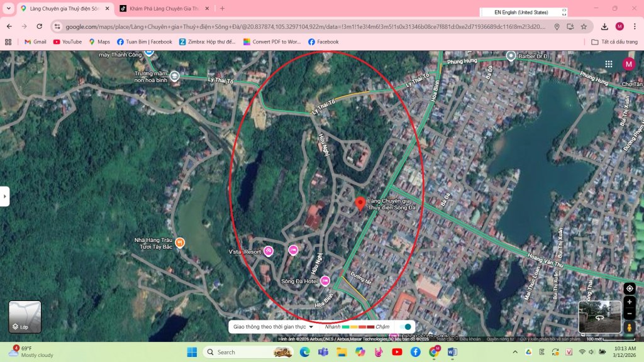Install app icon in address bar
The height and width of the screenshot is (362, 644).
tap(570, 26)
